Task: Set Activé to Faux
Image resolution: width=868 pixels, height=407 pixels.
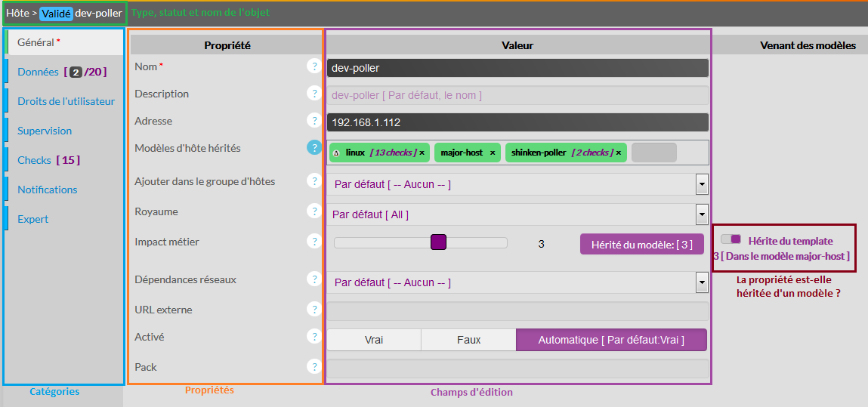Action: (468, 340)
